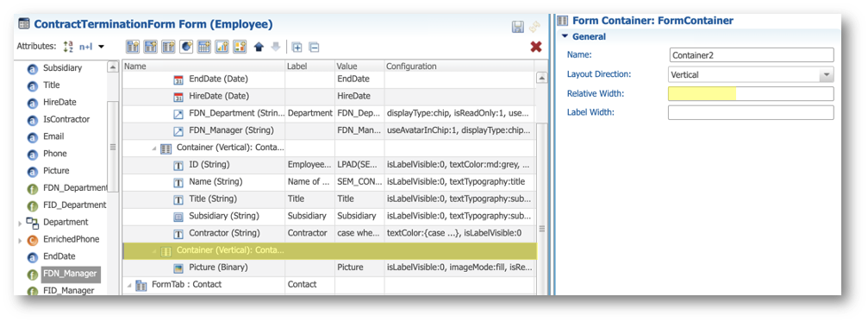Click the add table toolbar icon
868x322 pixels.
click(x=203, y=47)
